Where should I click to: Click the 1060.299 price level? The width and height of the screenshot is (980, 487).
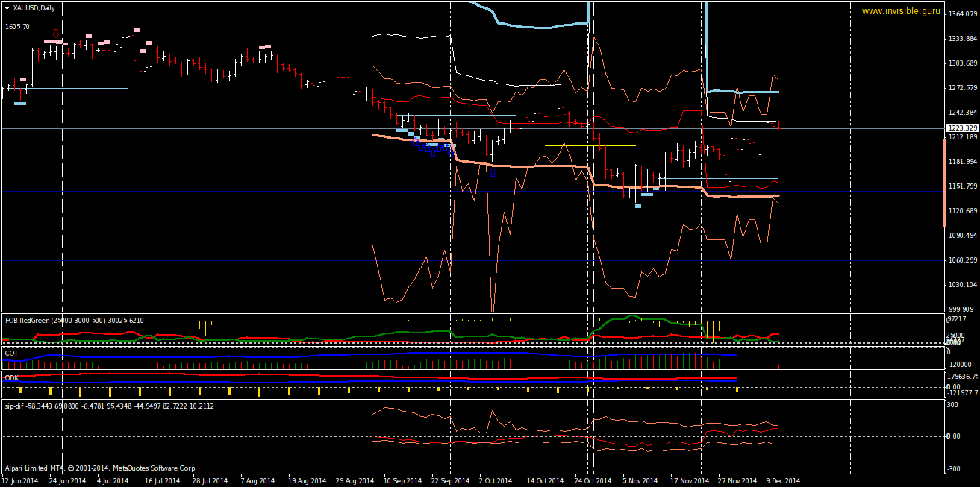point(963,260)
